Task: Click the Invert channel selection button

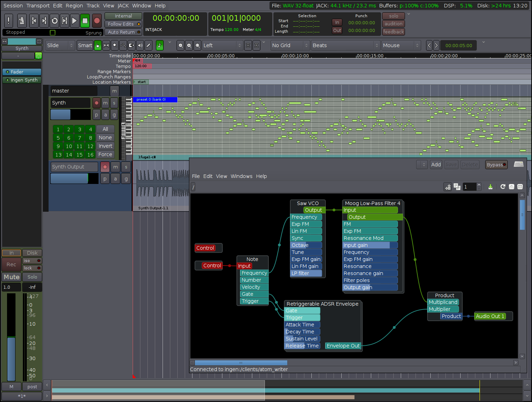Action: click(105, 146)
